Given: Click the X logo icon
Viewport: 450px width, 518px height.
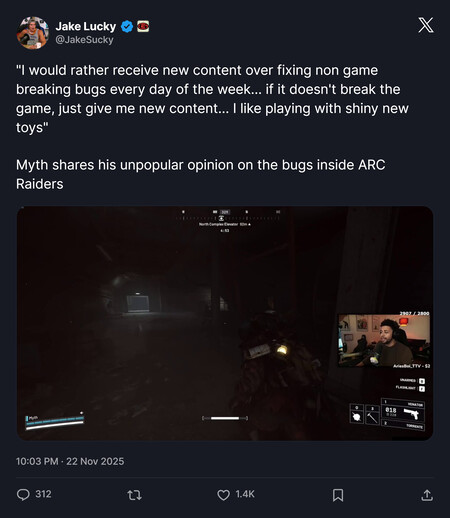Looking at the screenshot, I should pyautogui.click(x=426, y=25).
